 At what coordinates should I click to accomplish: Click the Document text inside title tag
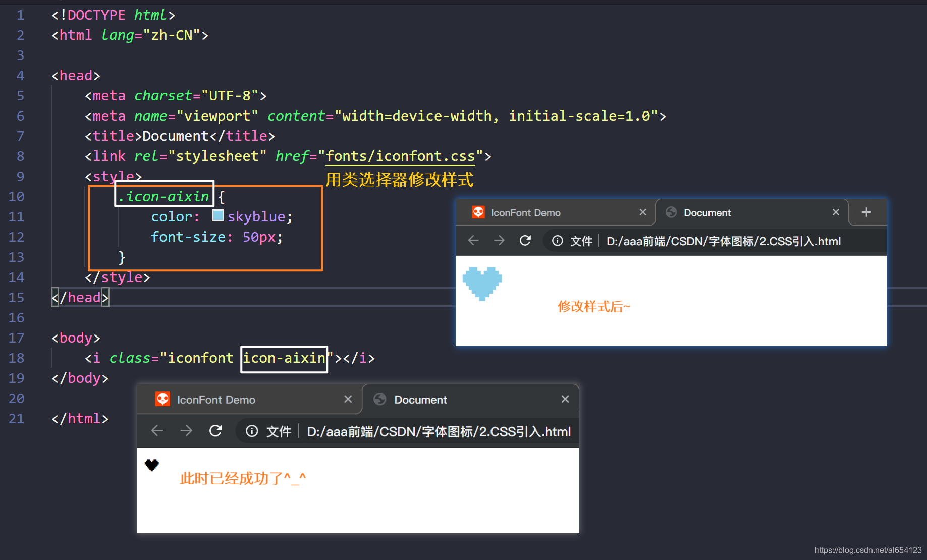pos(176,136)
